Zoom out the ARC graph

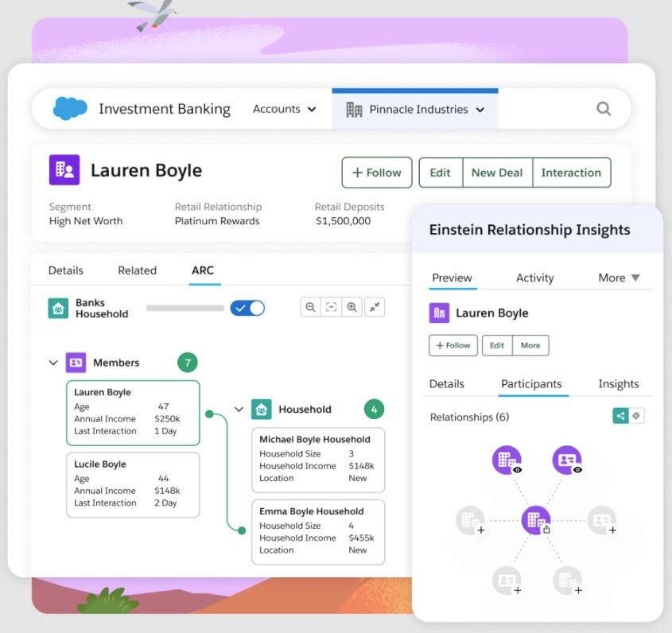tap(310, 307)
